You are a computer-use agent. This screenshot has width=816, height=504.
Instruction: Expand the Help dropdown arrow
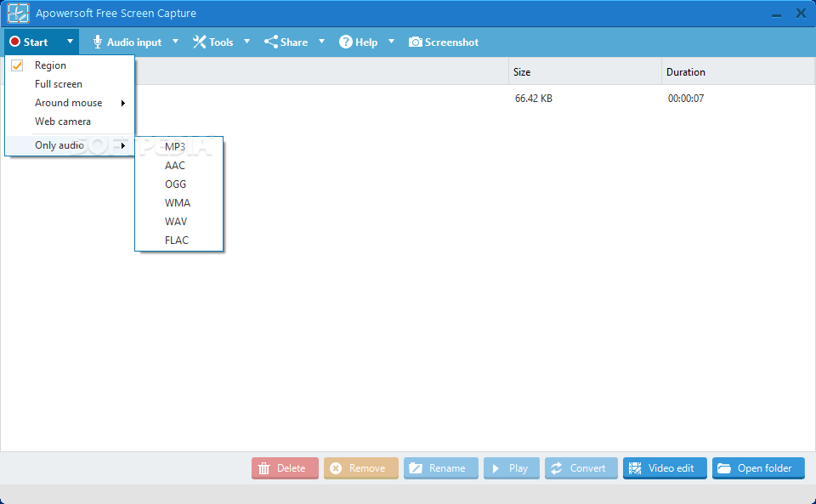pyautogui.click(x=391, y=42)
